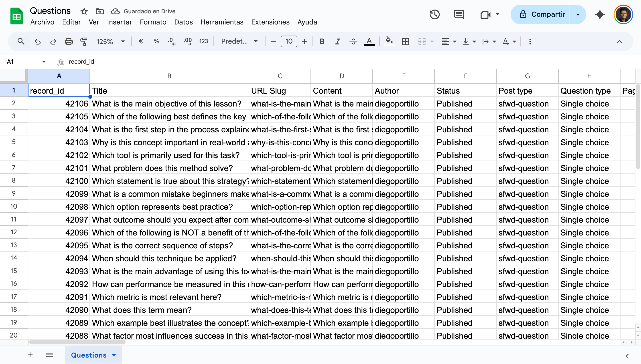Click the Gemini sparkle icon

[600, 14]
